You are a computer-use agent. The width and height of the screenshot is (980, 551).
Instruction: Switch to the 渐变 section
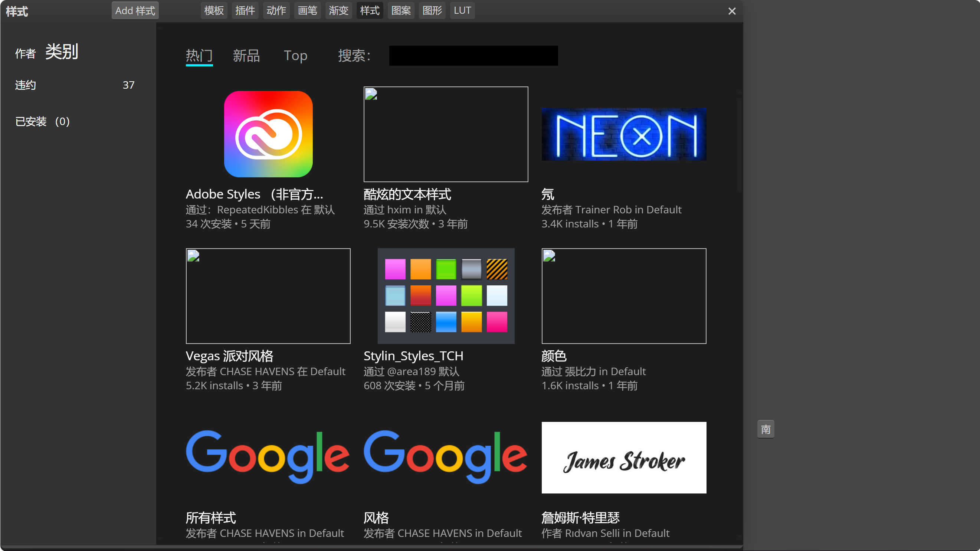click(x=338, y=10)
